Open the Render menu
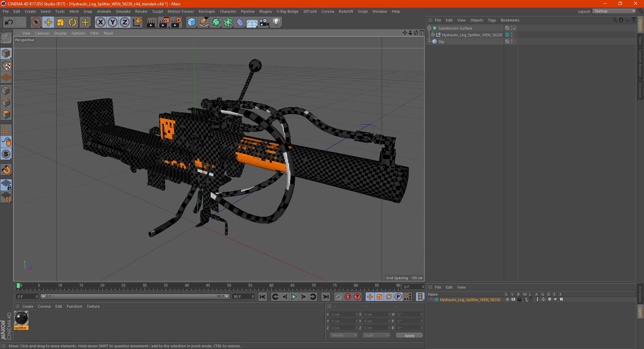 click(141, 11)
